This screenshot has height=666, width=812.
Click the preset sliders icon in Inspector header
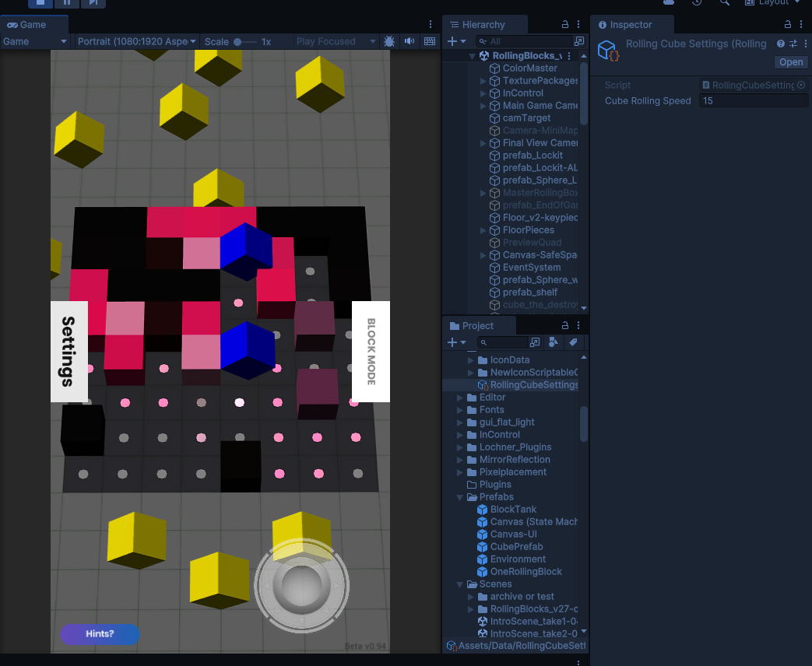(x=793, y=44)
